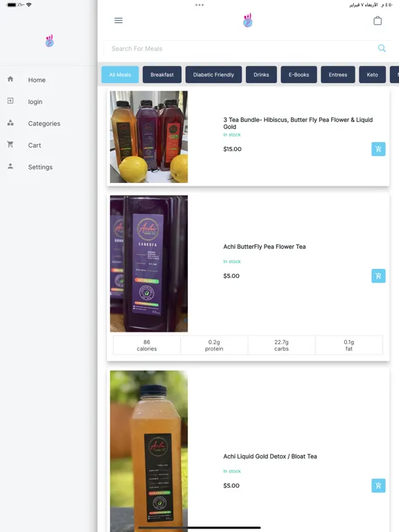This screenshot has height=532, width=399.
Task: Select the All Meals category tab
Action: pyautogui.click(x=120, y=75)
